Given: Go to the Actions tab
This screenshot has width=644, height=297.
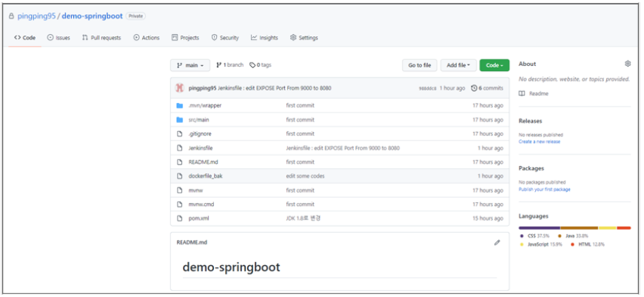Looking at the screenshot, I should point(147,38).
